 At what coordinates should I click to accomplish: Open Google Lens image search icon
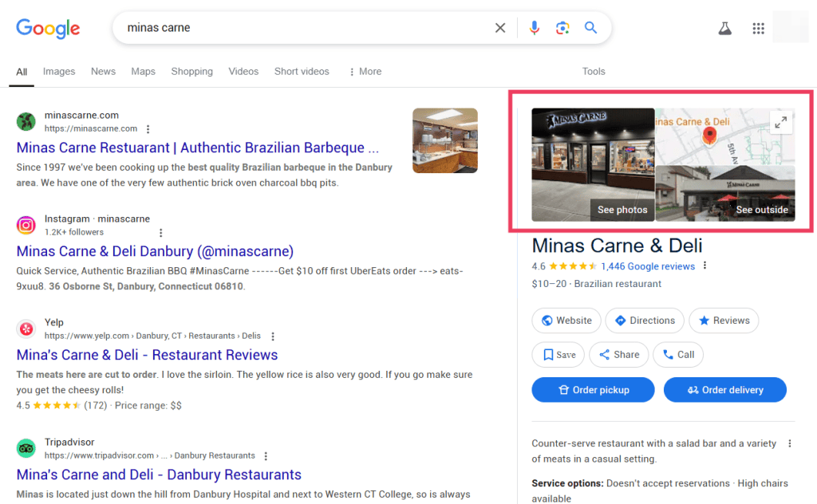pyautogui.click(x=562, y=28)
